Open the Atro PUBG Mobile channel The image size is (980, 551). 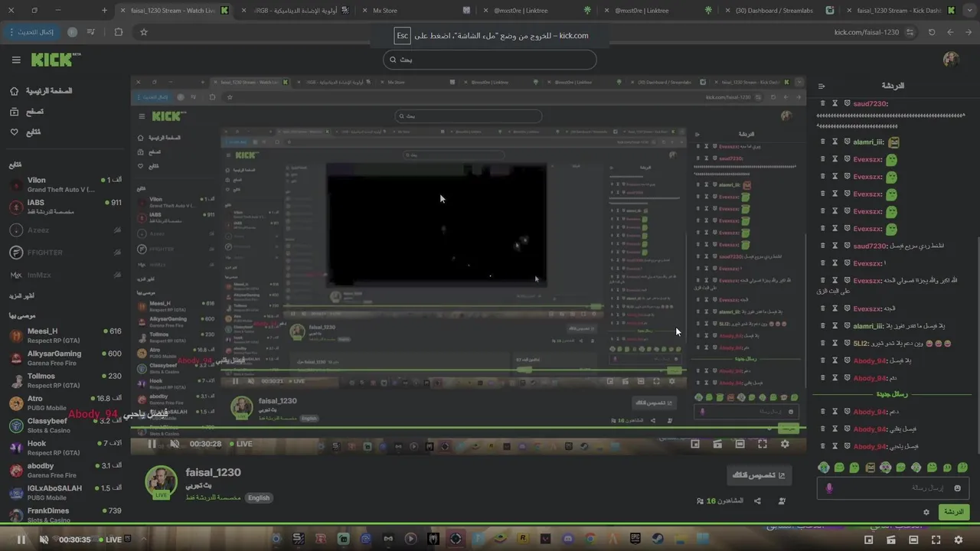click(x=64, y=403)
